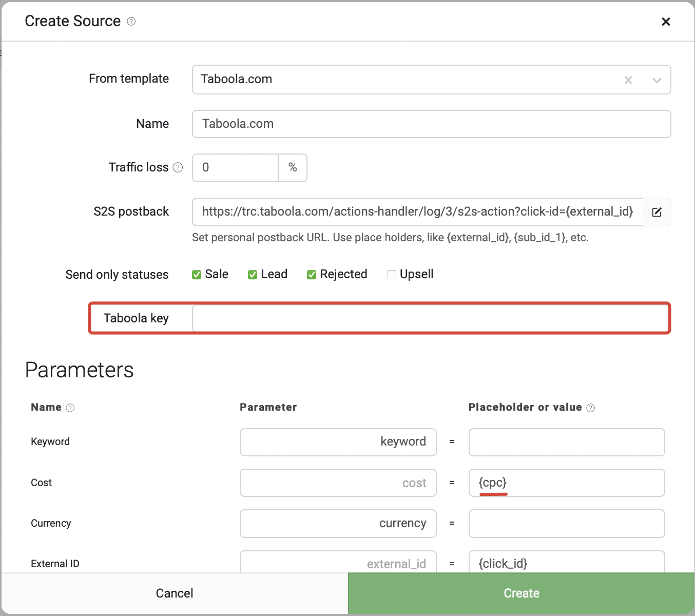Clear the selected Taboola.com template
The height and width of the screenshot is (616, 695).
point(628,80)
